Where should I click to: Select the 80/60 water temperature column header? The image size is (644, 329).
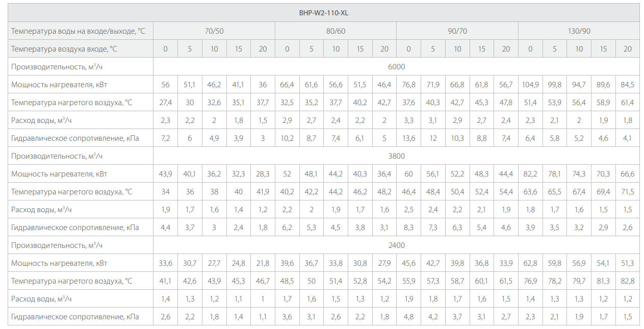pos(336,31)
